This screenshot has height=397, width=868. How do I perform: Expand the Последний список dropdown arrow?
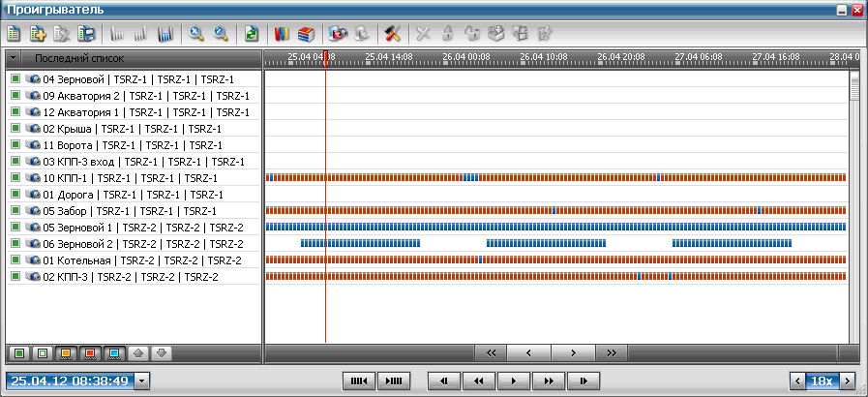[x=13, y=58]
